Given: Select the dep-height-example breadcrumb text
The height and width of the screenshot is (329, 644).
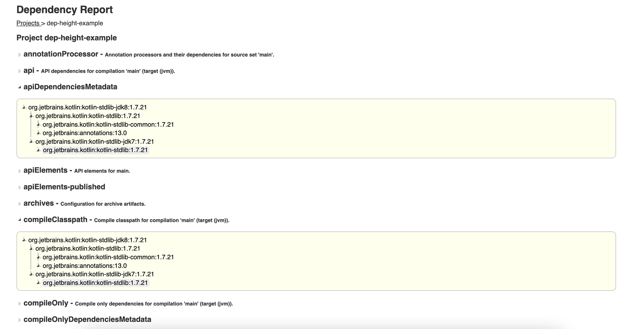Looking at the screenshot, I should [x=74, y=23].
